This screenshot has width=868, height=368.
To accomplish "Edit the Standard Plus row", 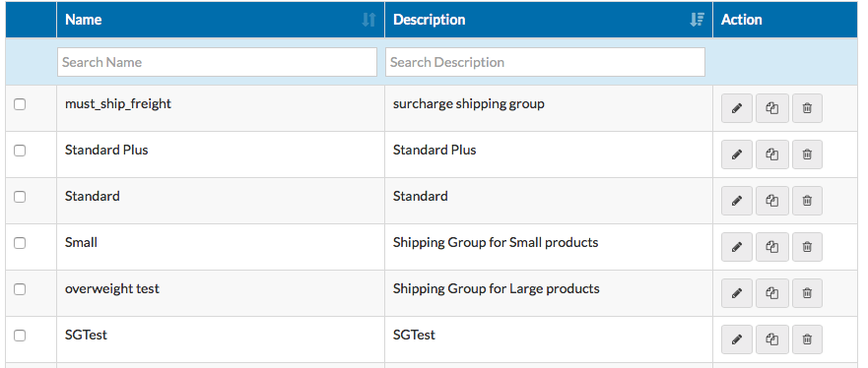I will pos(737,154).
